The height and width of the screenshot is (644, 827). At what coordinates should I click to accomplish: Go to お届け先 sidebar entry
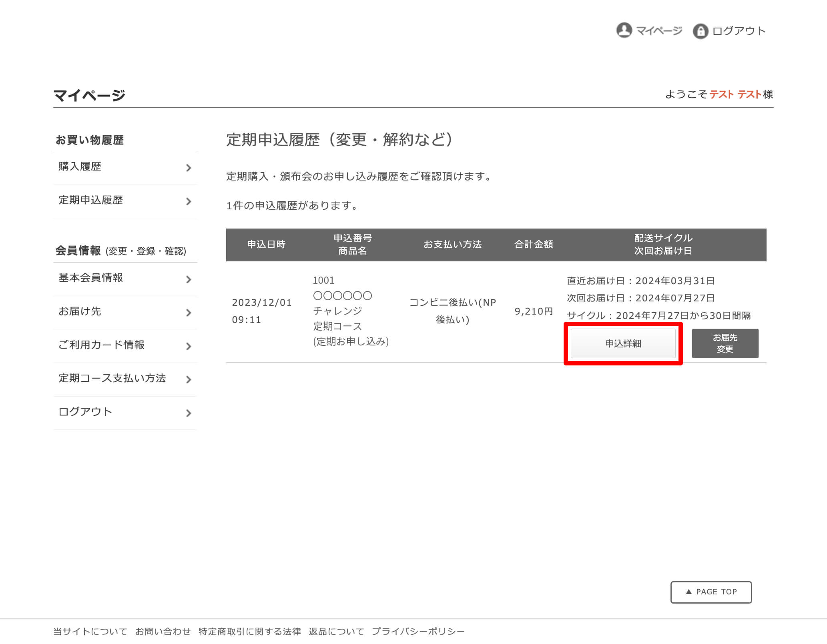pos(80,311)
